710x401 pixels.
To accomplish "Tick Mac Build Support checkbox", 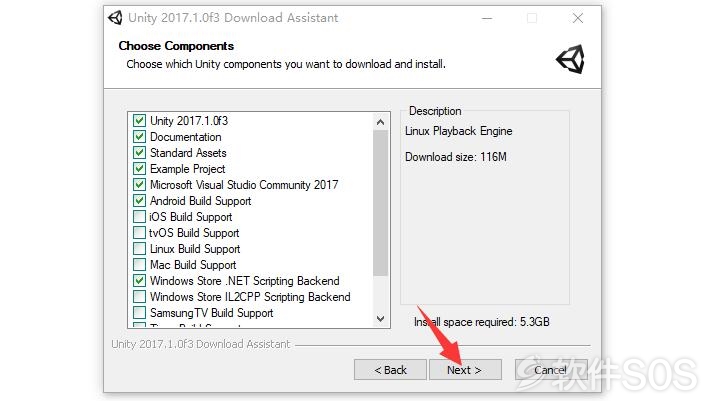I will pyautogui.click(x=139, y=265).
